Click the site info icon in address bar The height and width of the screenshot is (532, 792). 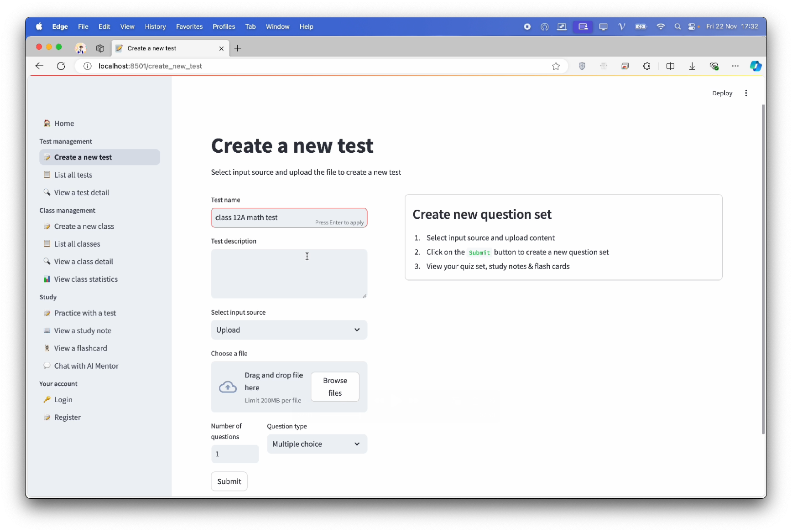coord(87,66)
